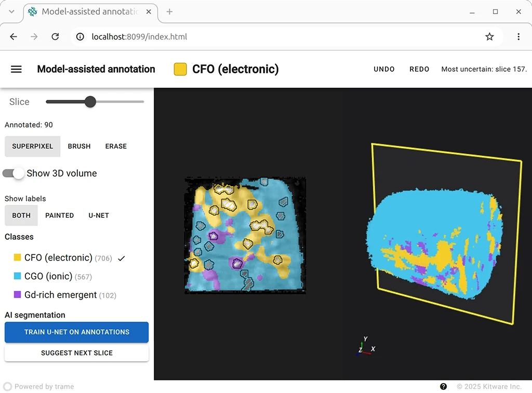Click the CGO count '(567)'

coord(84,277)
